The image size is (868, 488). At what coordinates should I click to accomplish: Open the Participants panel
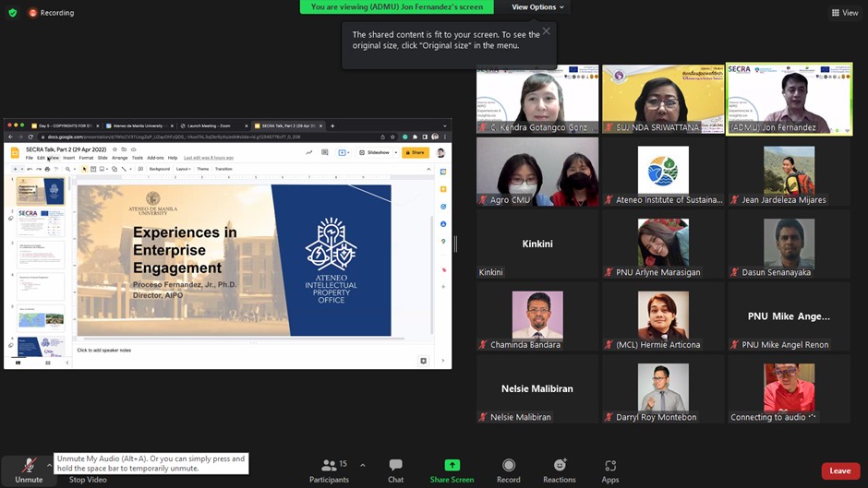(x=330, y=470)
